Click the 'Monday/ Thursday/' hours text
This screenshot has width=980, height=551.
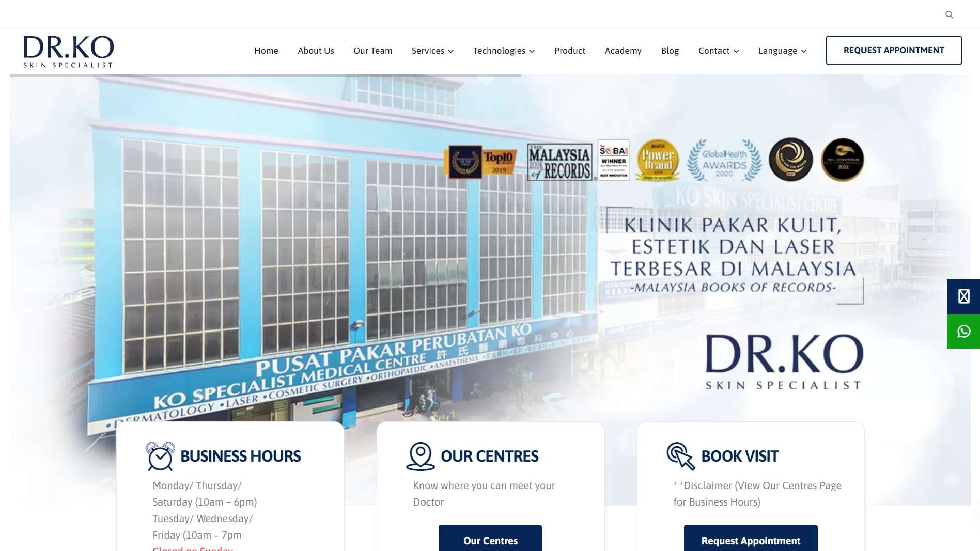coord(197,485)
